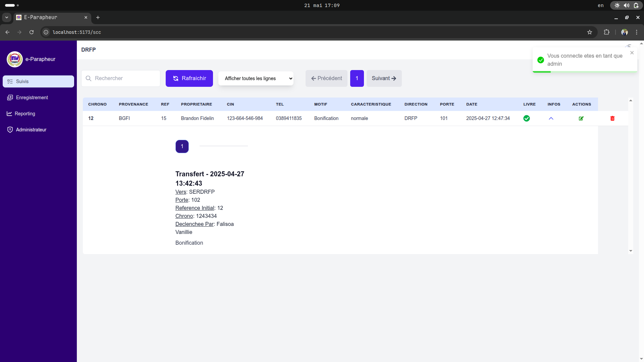Toggle the green LIVRE status check for chrono 12
The image size is (644, 362).
(x=527, y=118)
